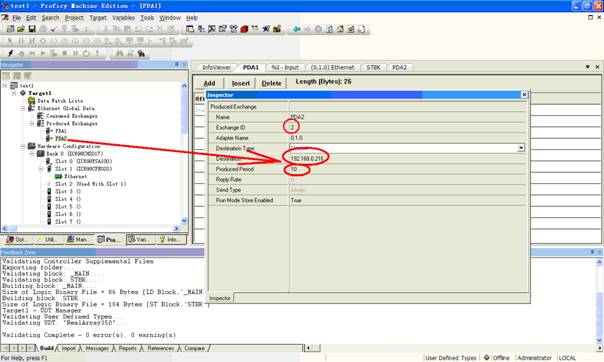
Task: Switch to the STBK editor tab
Action: point(373,67)
